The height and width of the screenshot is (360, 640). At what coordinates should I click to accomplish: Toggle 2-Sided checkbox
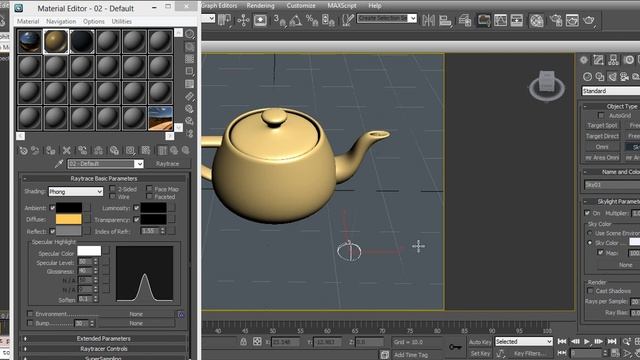[x=113, y=189]
